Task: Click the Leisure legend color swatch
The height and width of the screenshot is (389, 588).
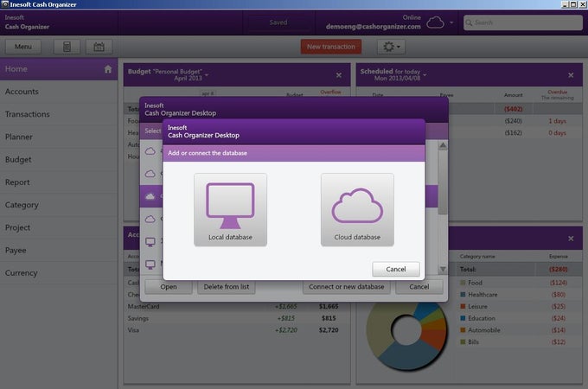Action: click(x=463, y=307)
